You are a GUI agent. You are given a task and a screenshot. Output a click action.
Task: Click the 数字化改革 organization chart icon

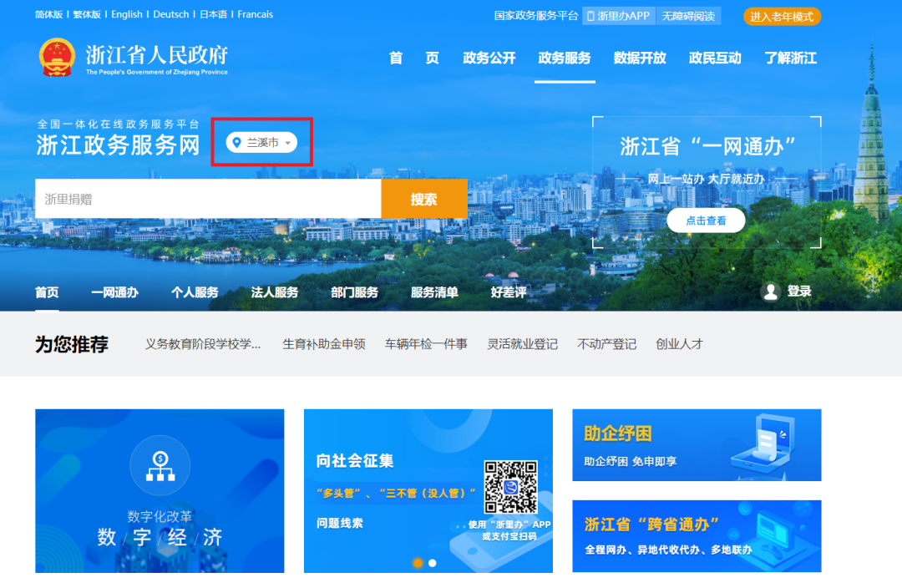click(160, 465)
